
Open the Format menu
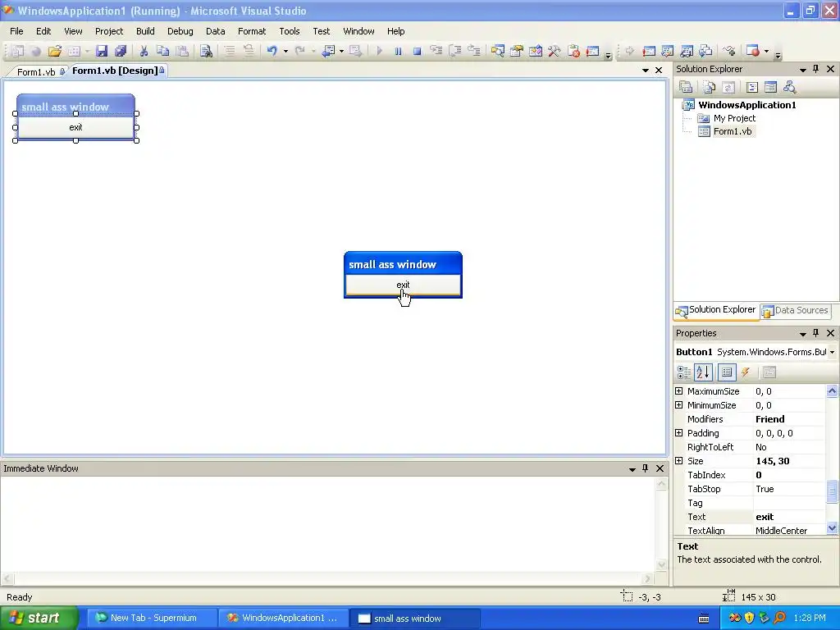pyautogui.click(x=252, y=31)
